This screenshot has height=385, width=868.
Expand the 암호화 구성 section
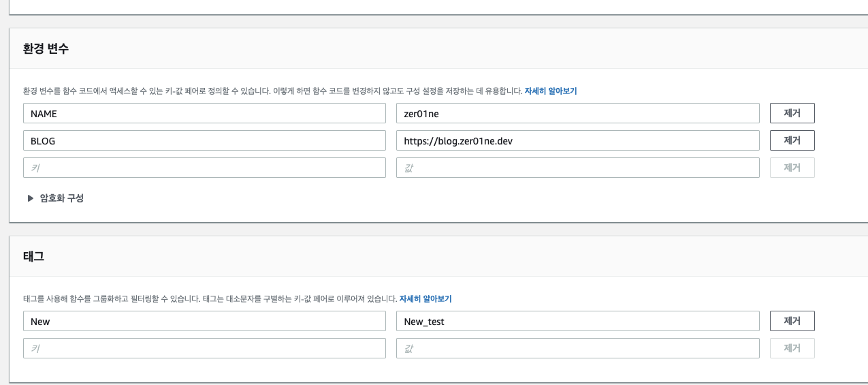(55, 198)
